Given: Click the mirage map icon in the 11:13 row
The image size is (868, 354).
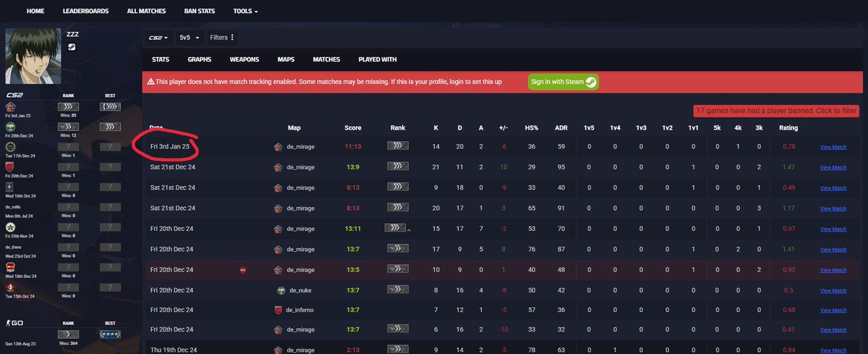Looking at the screenshot, I should pyautogui.click(x=278, y=147).
